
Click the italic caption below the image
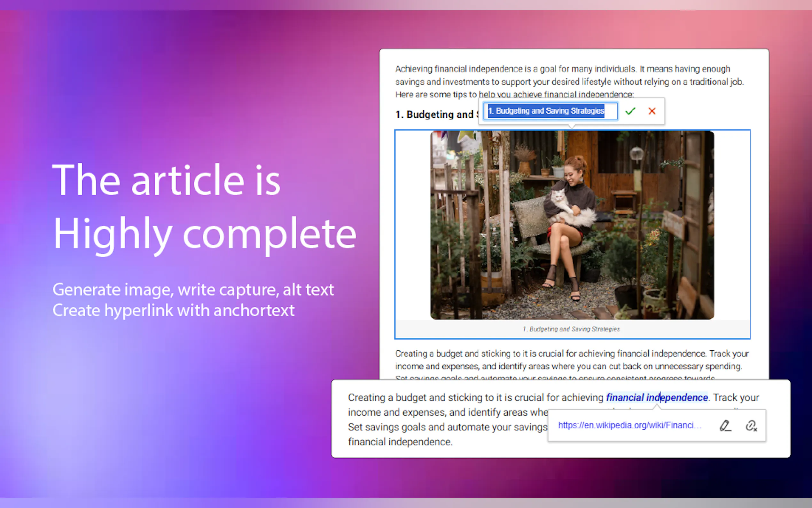pos(571,329)
